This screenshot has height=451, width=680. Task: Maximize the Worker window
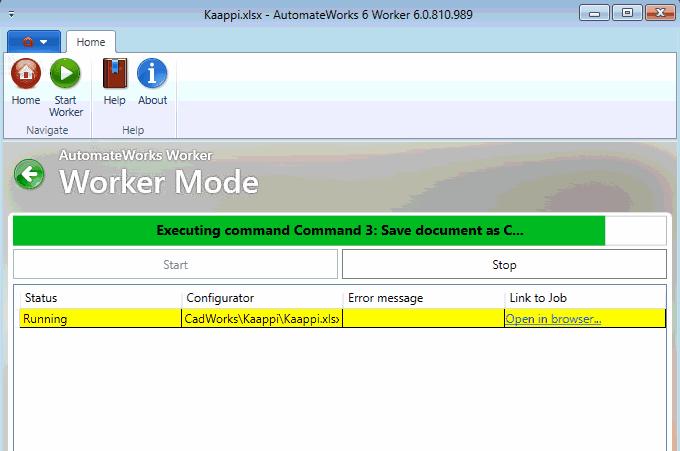(627, 13)
